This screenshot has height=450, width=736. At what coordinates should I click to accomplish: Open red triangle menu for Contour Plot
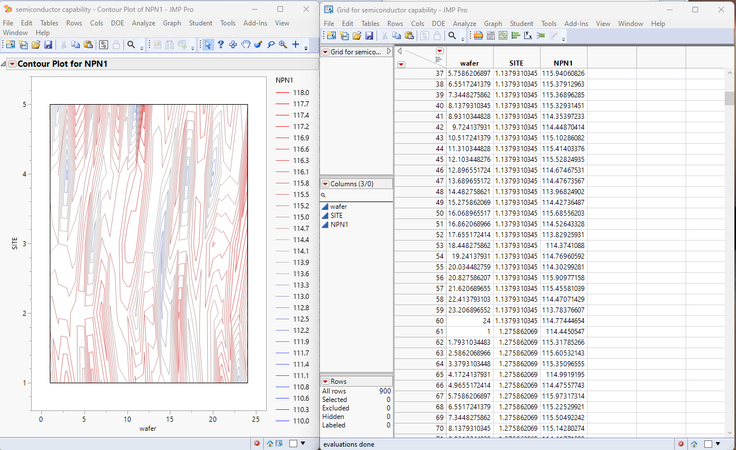(12, 64)
